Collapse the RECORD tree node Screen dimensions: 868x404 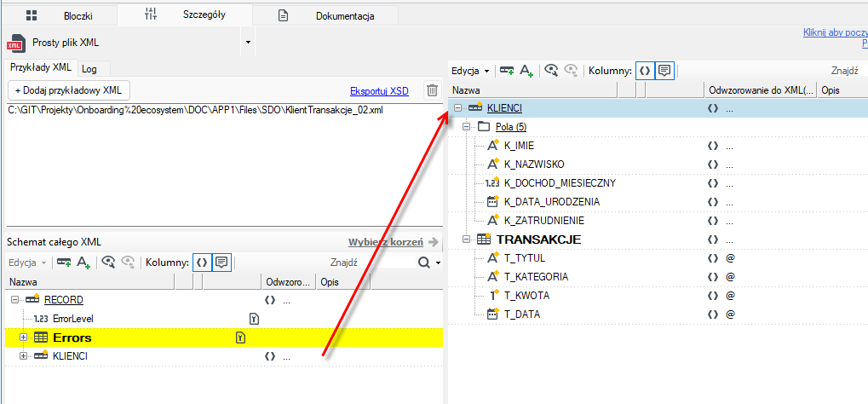14,300
